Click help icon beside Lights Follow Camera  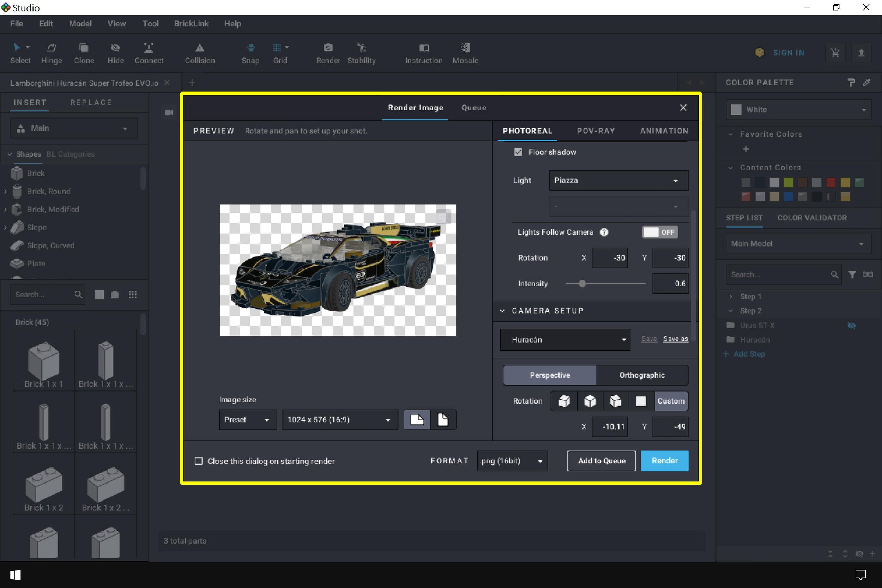(604, 232)
